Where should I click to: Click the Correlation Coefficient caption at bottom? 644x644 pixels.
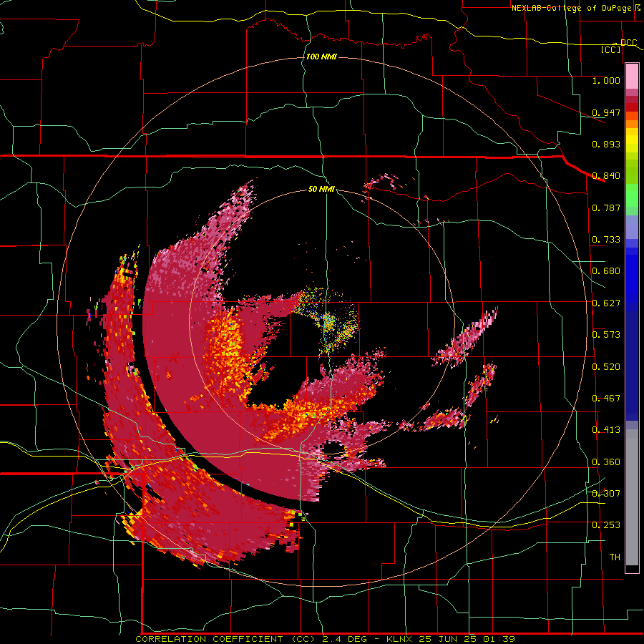point(325,639)
